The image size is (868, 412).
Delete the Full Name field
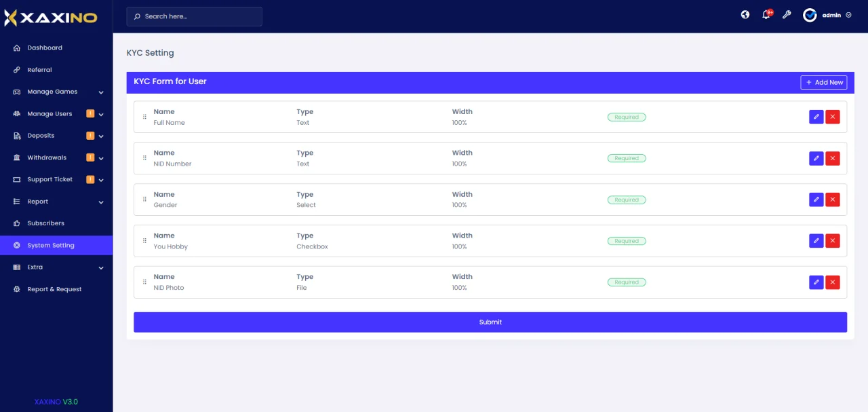coord(833,117)
